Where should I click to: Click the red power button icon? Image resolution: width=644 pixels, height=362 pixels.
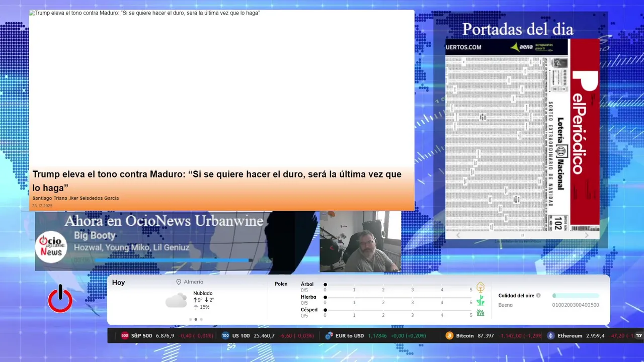pos(60,299)
